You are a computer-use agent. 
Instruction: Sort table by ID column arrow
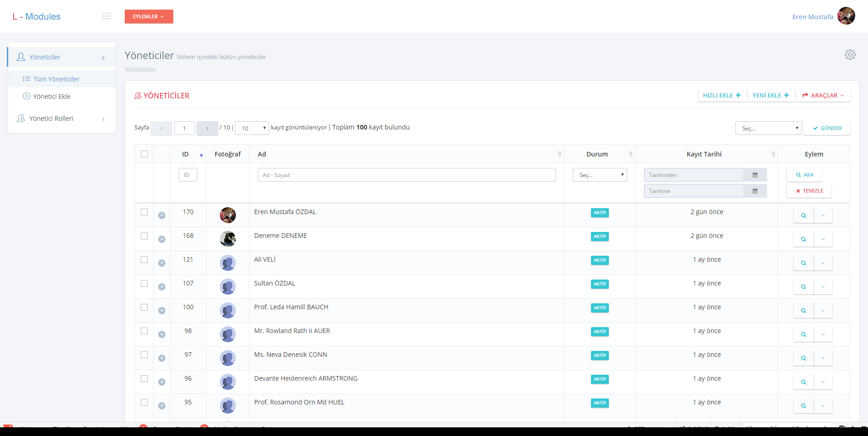point(201,156)
